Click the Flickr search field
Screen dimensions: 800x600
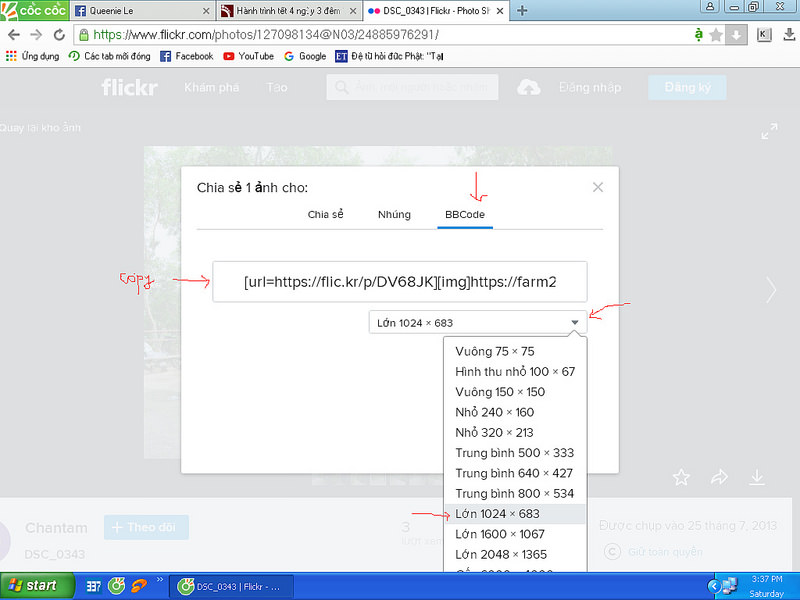point(412,87)
